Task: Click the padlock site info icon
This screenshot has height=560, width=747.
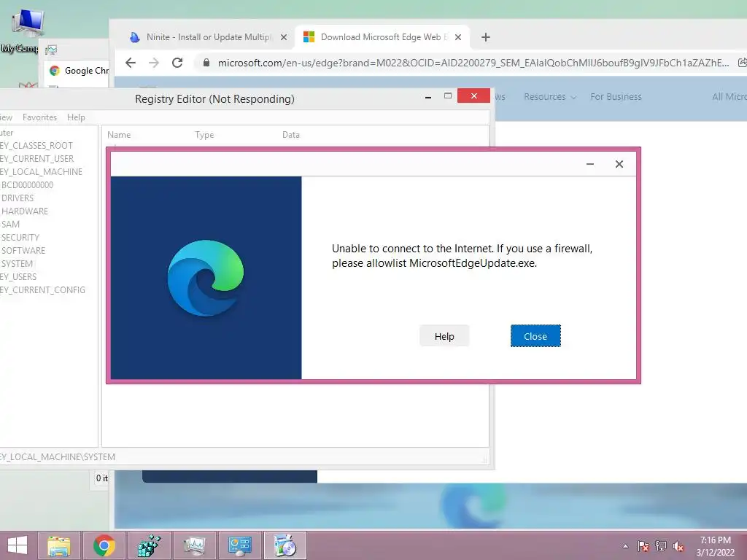Action: tap(206, 63)
